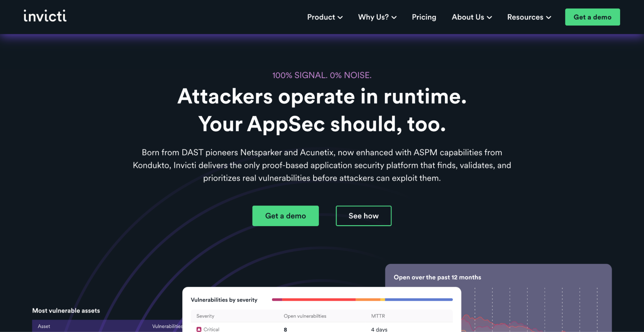
Task: Click the See how button
Action: [363, 216]
